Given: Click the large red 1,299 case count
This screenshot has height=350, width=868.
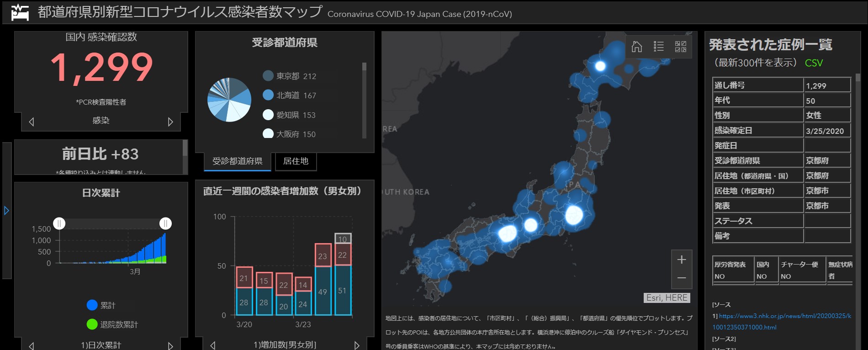Looking at the screenshot, I should click(x=101, y=67).
